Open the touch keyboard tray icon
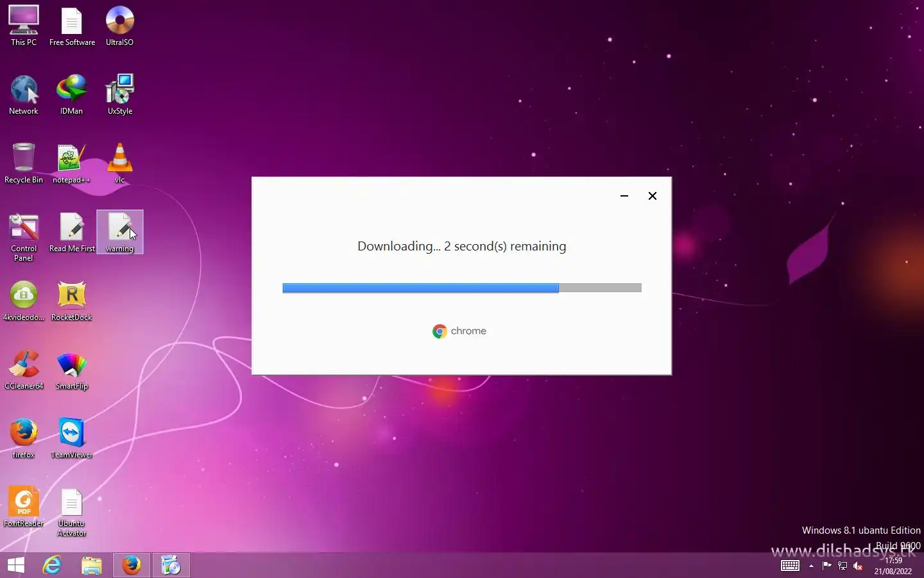Screen dimensions: 924x578 pos(790,566)
